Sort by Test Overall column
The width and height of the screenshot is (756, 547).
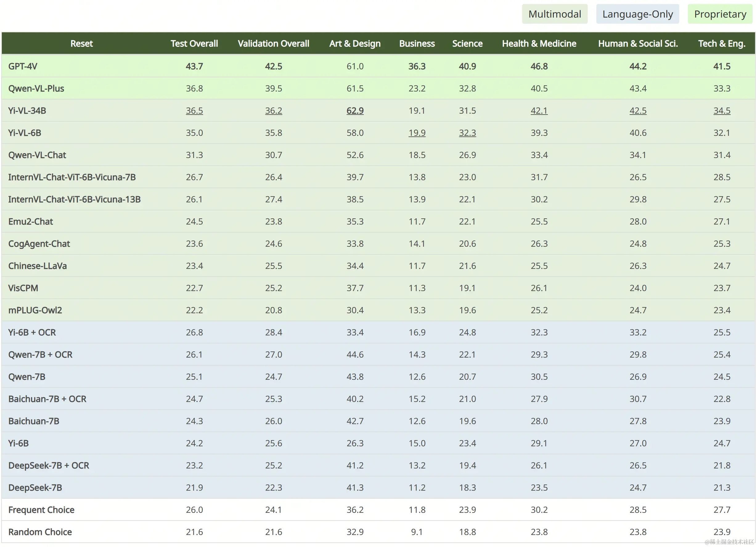pos(194,44)
